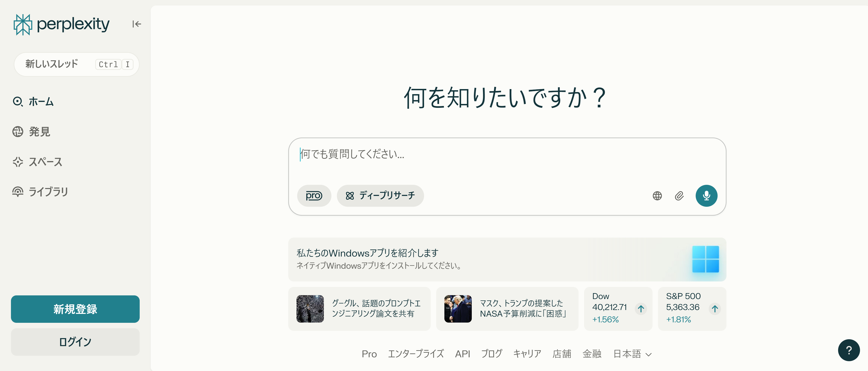Open the help question mark button
This screenshot has width=868, height=371.
tap(848, 350)
